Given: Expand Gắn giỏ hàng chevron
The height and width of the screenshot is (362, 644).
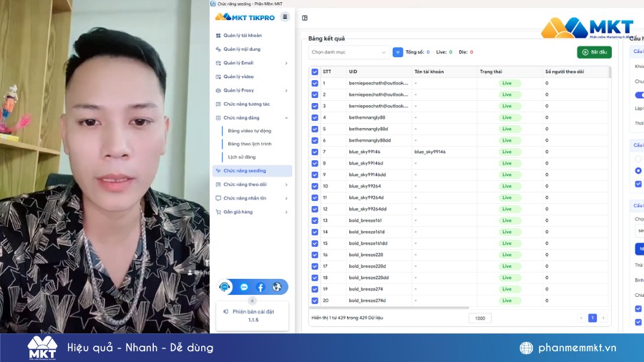Looking at the screenshot, I should (x=286, y=212).
